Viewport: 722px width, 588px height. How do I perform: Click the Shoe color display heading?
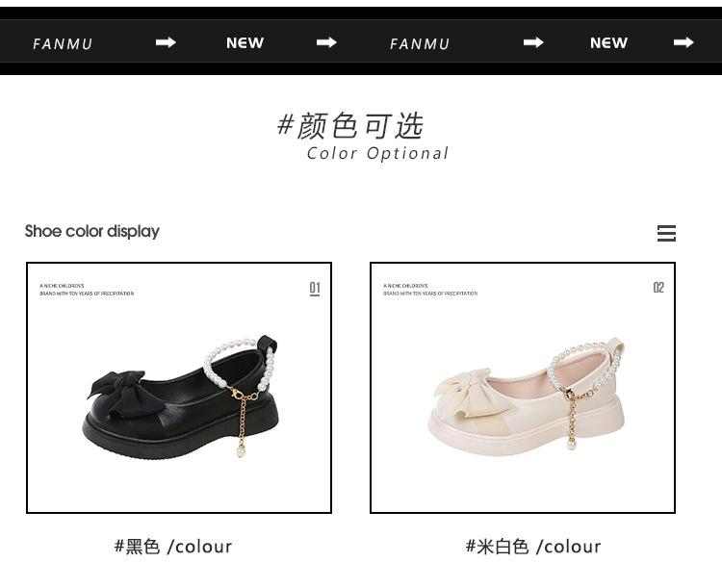pyautogui.click(x=92, y=231)
